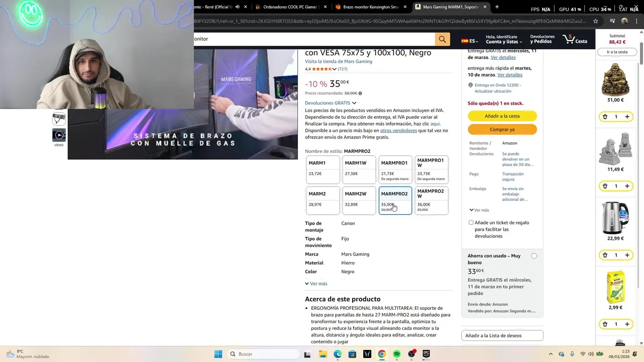Open Devoluciones y Pedidos menu
This screenshot has width=644, height=362.
[542, 39]
